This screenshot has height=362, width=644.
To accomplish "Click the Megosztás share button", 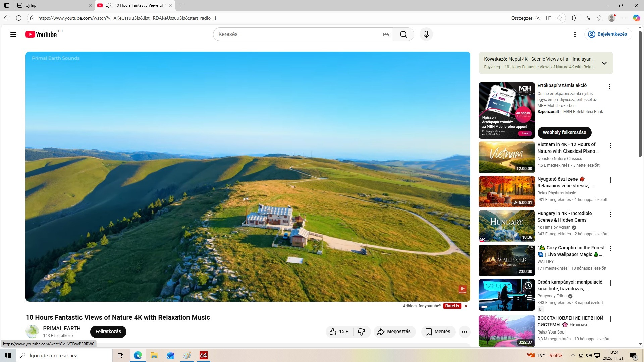I will click(x=394, y=331).
